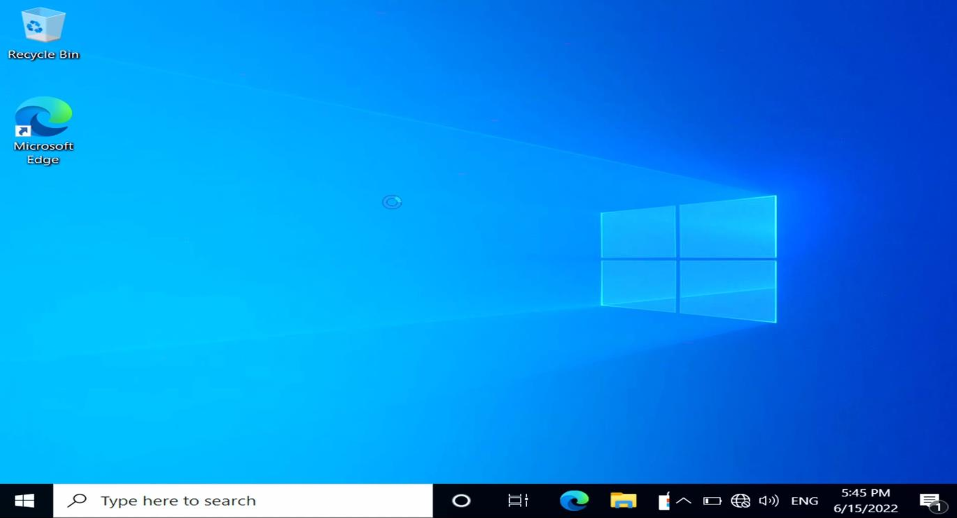The image size is (957, 518).
Task: Click the Windows logo on the wallpaper
Action: 688,259
